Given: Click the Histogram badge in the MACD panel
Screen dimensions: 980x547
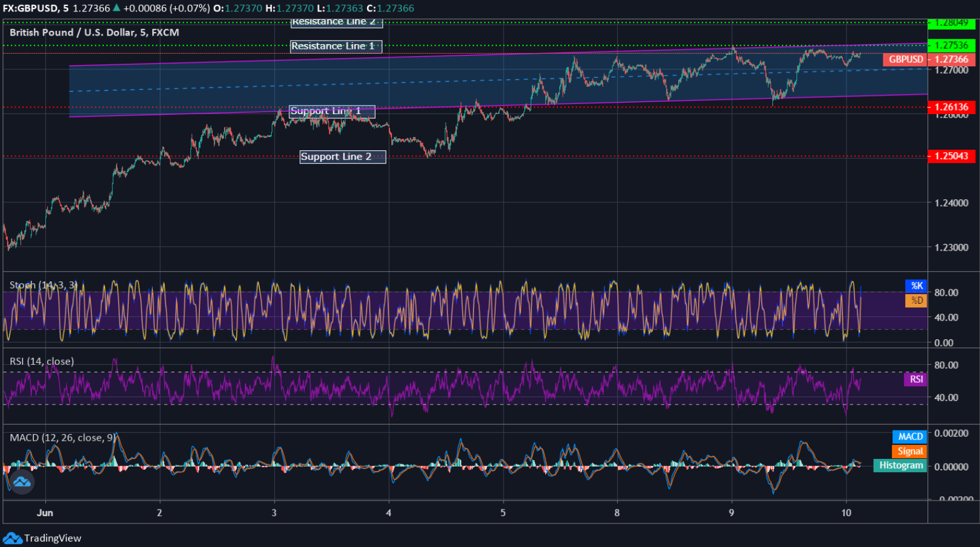Looking at the screenshot, I should tap(900, 465).
